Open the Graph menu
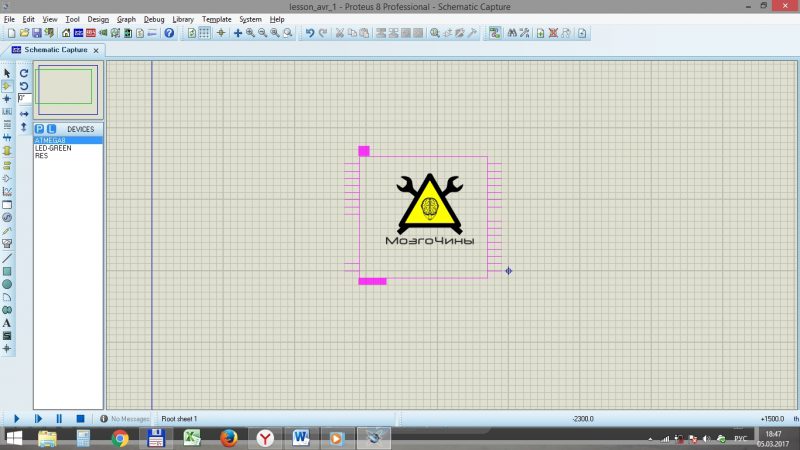Screen dimensions: 800x450 (126, 19)
